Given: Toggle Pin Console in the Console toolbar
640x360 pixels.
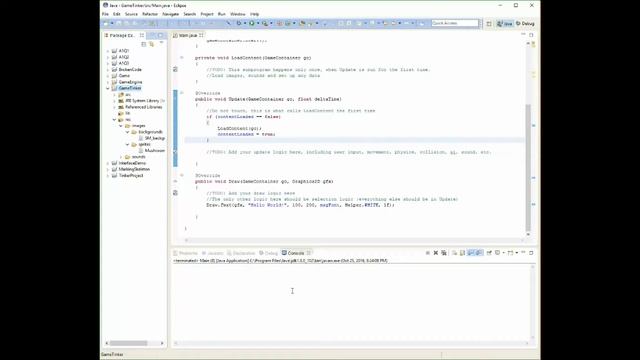Looking at the screenshot, I should (489, 253).
